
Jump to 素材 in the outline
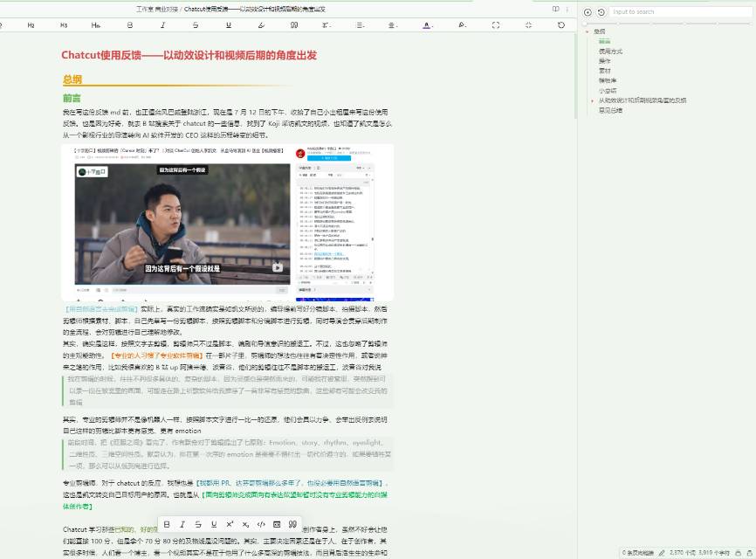tap(605, 71)
